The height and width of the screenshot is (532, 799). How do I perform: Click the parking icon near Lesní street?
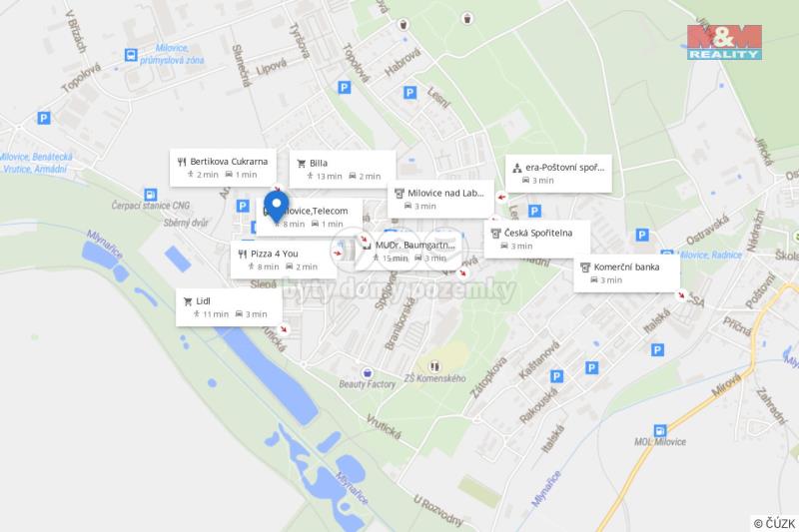tap(409, 93)
